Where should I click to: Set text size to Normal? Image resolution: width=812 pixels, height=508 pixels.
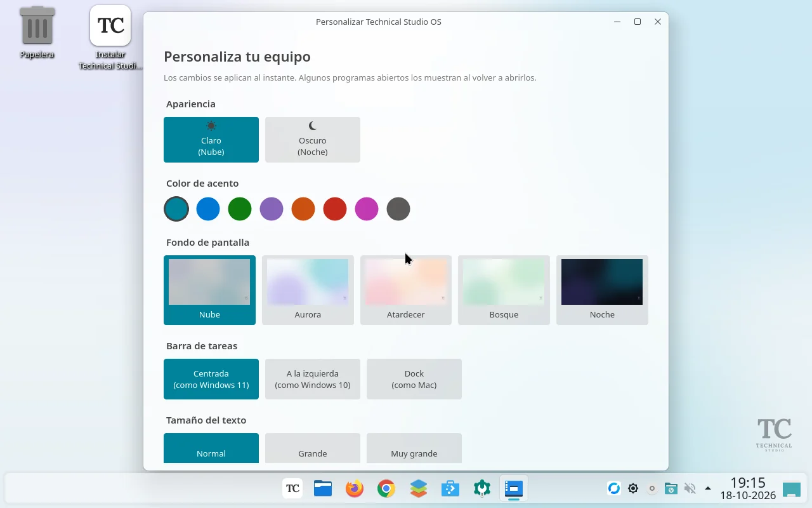211,448
